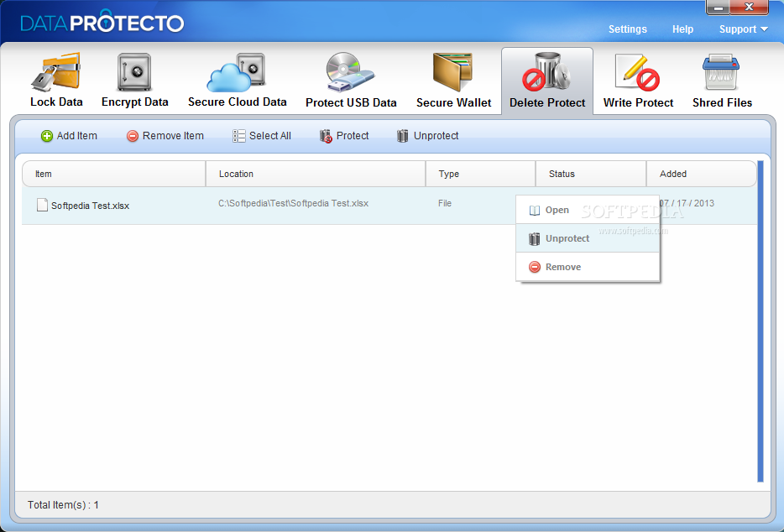Click the Open book icon in context menu

click(535, 211)
